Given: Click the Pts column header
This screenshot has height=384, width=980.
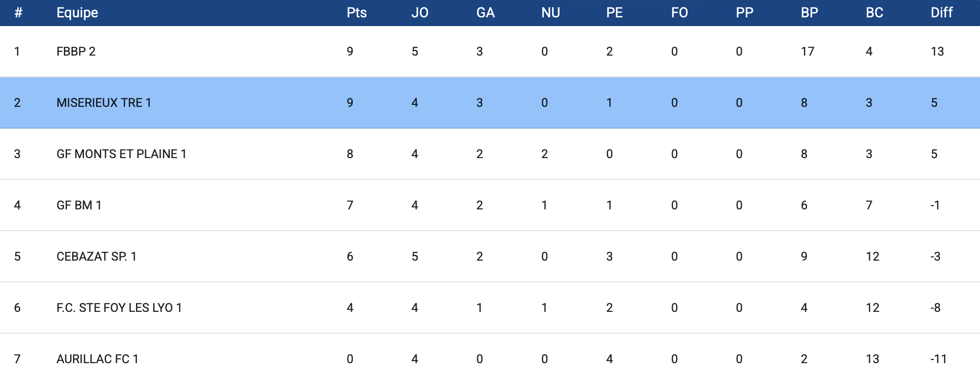Looking at the screenshot, I should pyautogui.click(x=357, y=13).
